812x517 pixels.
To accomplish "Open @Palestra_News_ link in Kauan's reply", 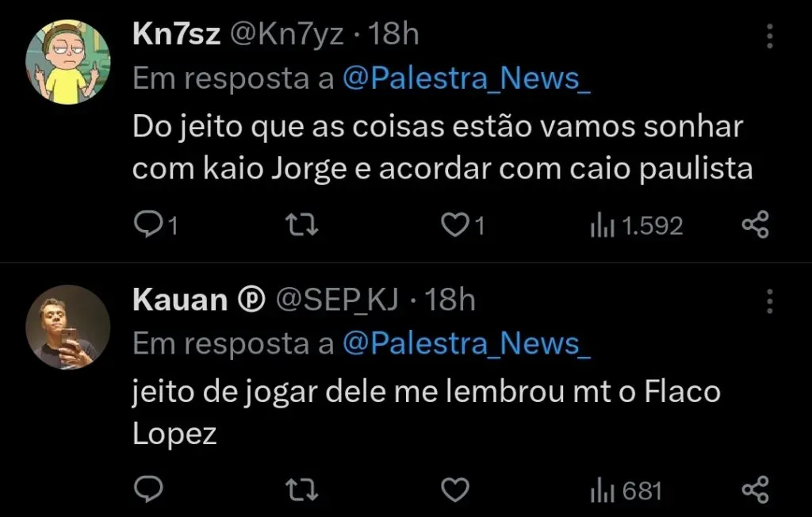I will click(466, 343).
